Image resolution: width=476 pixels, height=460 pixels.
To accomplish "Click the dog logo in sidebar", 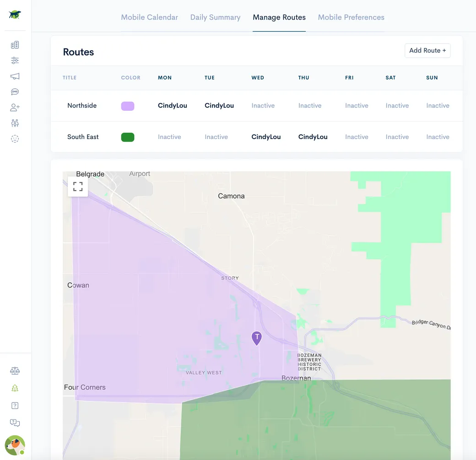I will (x=15, y=15).
